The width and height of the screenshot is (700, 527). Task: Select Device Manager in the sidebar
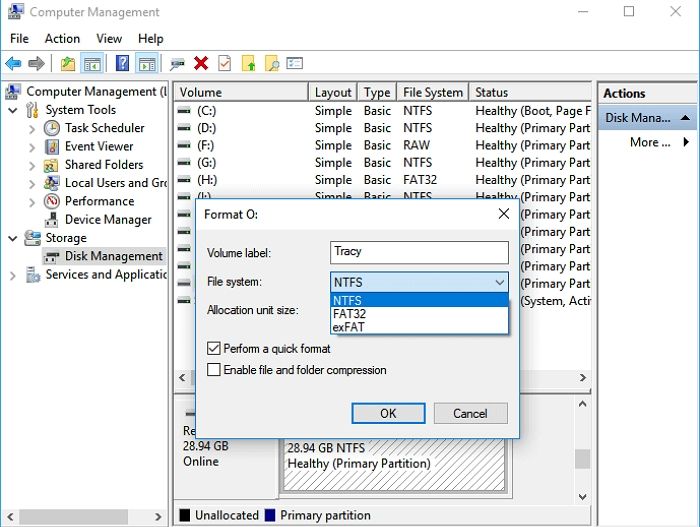coord(108,219)
